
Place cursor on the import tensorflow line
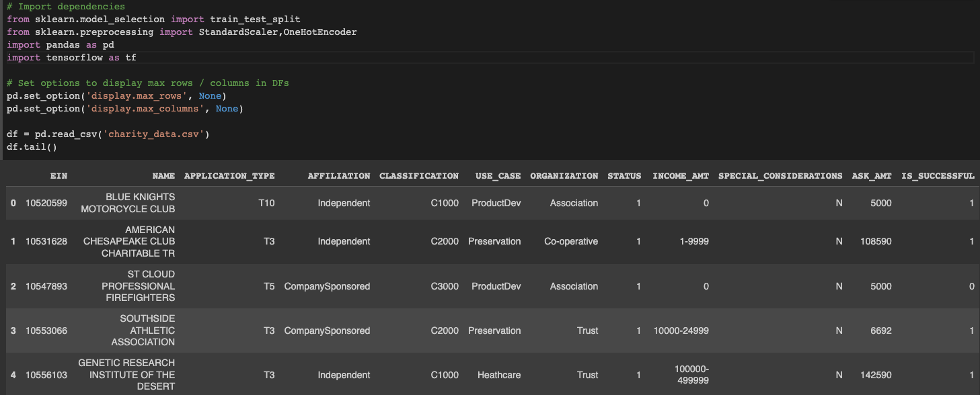71,58
